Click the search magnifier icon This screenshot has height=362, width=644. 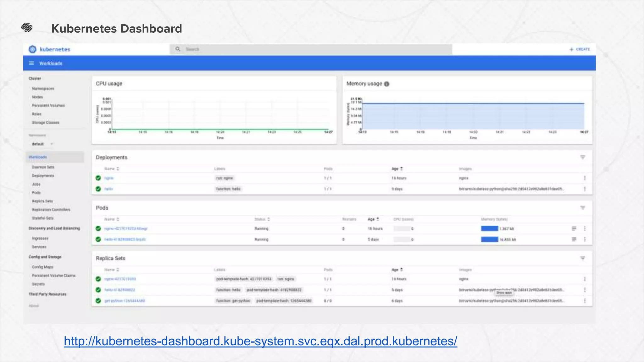[178, 49]
